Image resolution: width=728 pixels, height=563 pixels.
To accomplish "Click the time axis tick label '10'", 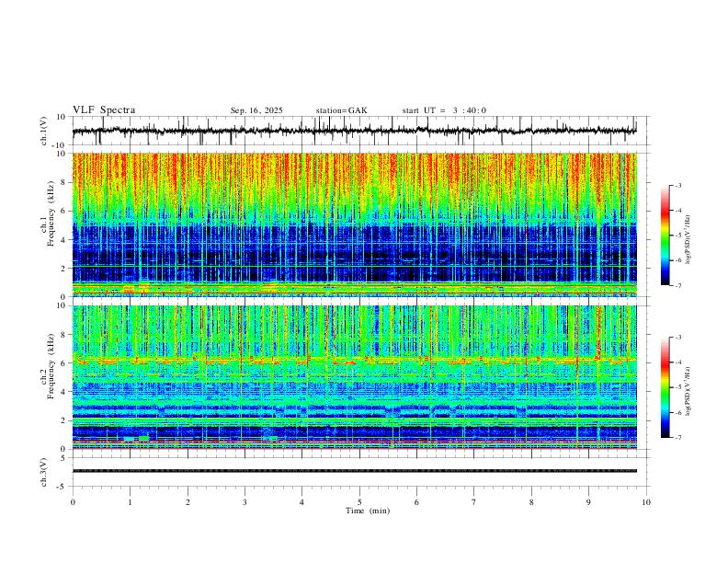I will 646,502.
